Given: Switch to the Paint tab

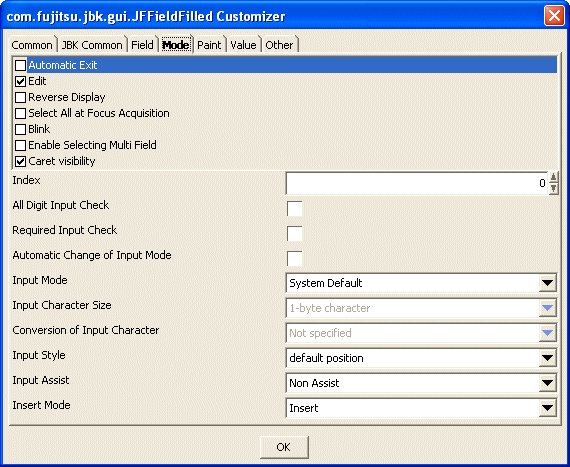Looking at the screenshot, I should pos(209,45).
